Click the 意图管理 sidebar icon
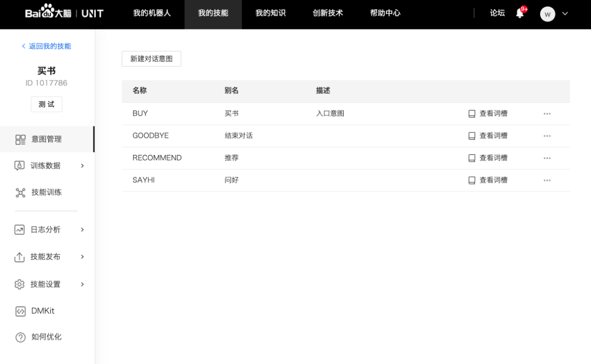 20,140
